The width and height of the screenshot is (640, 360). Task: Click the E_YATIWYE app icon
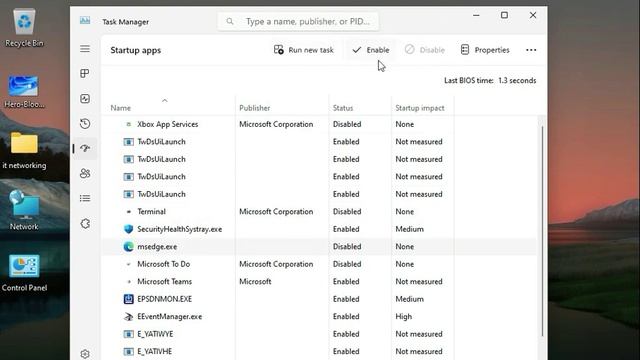129,334
